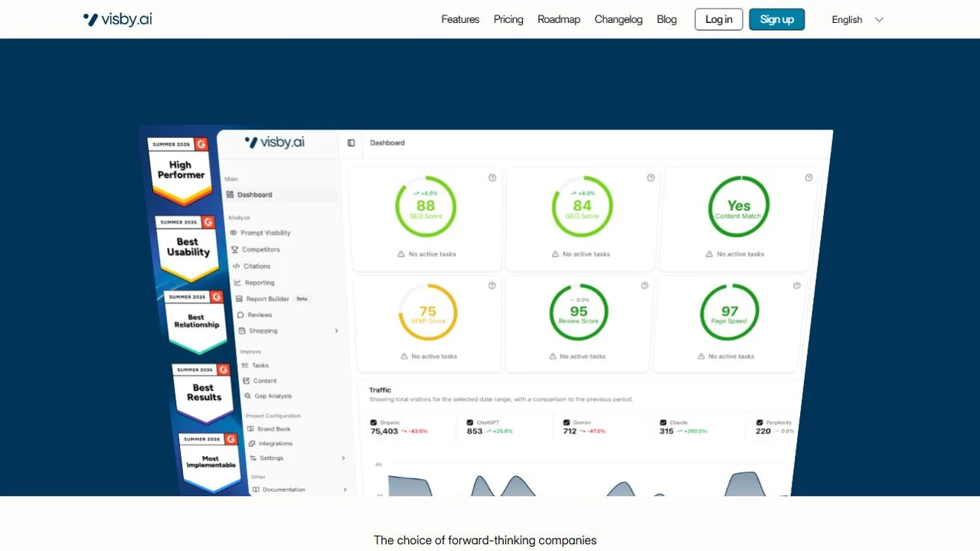This screenshot has width=980, height=551.
Task: Expand the Shopping sidebar chevron
Action: [x=336, y=331]
